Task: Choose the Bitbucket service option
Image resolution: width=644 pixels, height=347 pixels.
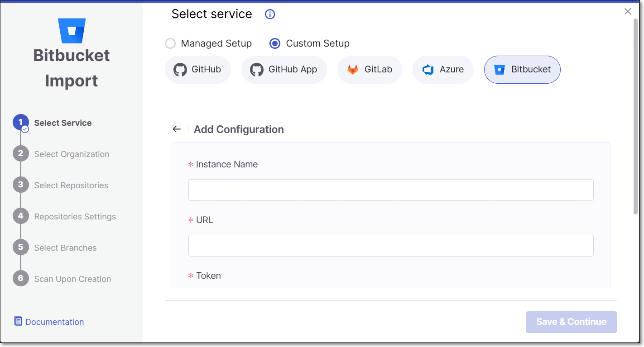Action: click(x=522, y=70)
